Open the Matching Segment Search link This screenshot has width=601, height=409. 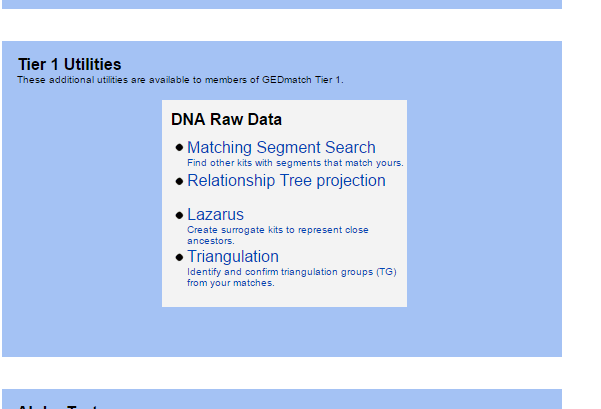281,148
